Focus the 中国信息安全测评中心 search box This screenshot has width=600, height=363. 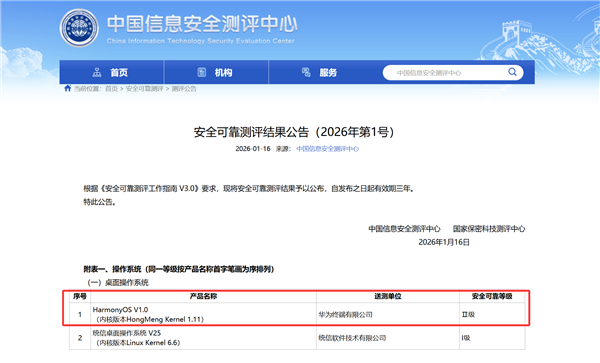(445, 73)
